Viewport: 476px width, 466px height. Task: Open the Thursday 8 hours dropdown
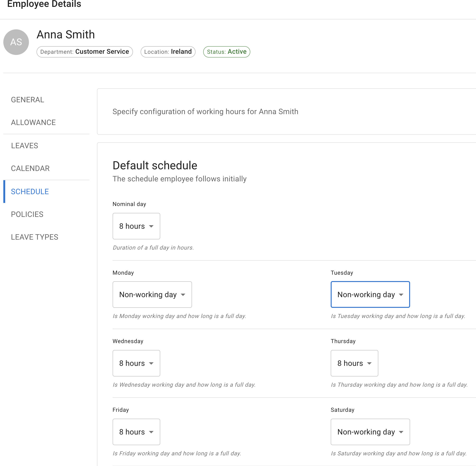click(354, 363)
